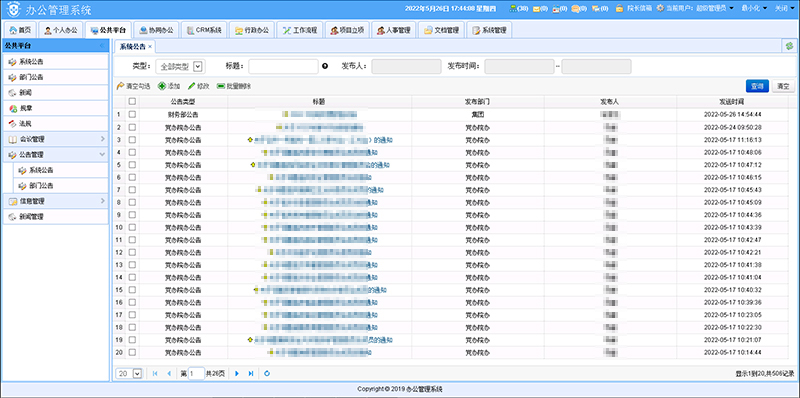Switch to the 系统管理 tab
The image size is (800, 398).
click(x=489, y=30)
